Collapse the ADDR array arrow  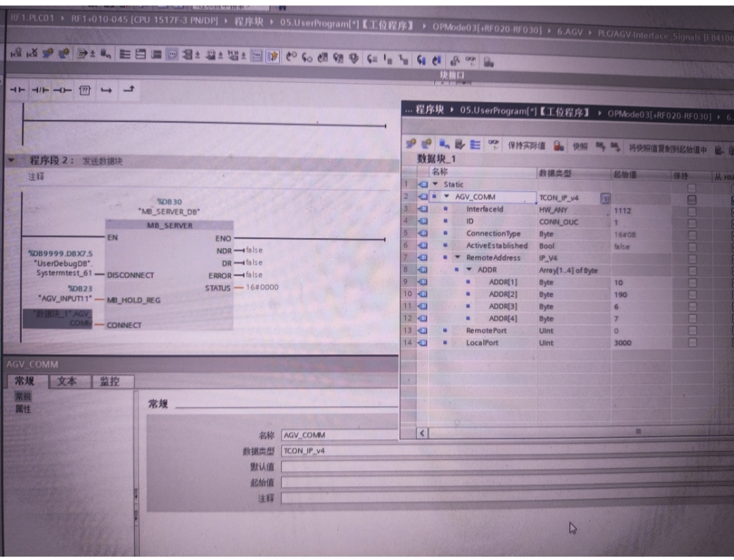(x=469, y=270)
